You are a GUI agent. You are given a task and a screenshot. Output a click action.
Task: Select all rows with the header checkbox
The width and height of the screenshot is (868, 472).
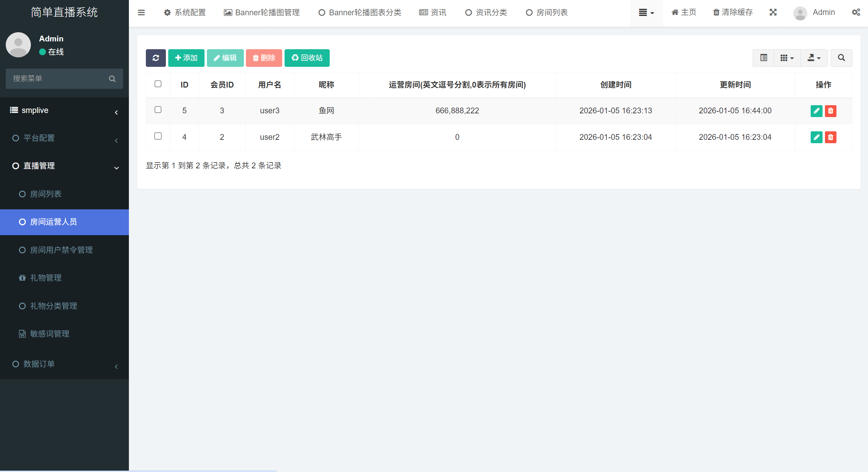coord(158,83)
